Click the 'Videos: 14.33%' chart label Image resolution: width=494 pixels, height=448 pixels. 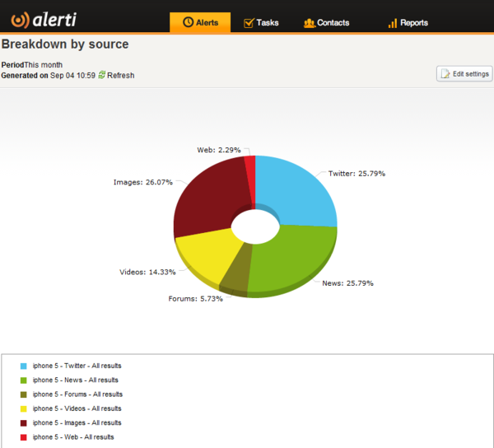tap(147, 272)
